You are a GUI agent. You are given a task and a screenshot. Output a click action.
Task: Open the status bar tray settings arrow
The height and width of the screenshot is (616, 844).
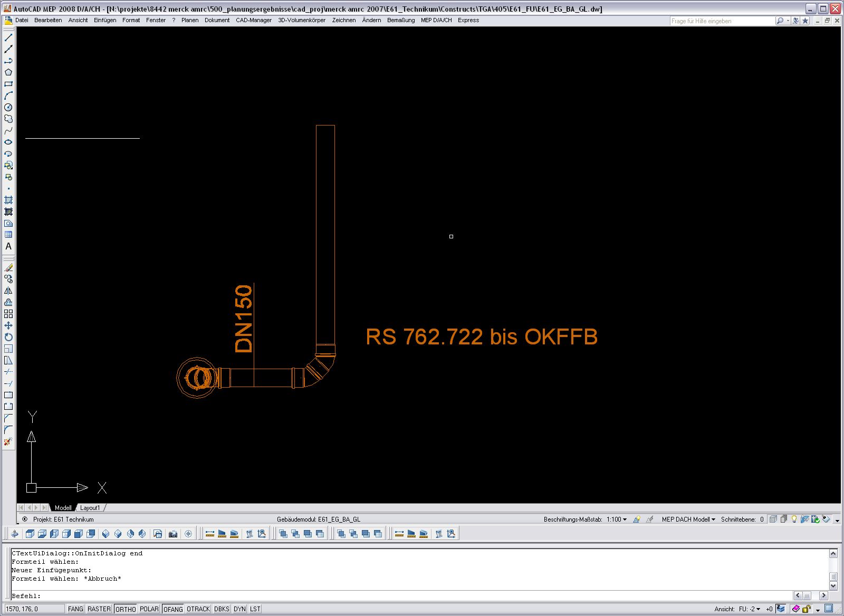tap(818, 610)
